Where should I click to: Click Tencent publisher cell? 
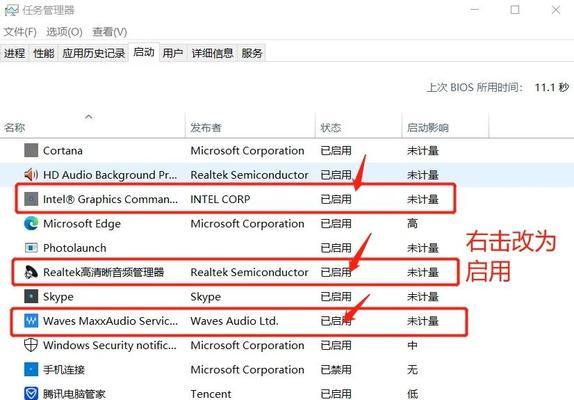tap(211, 394)
